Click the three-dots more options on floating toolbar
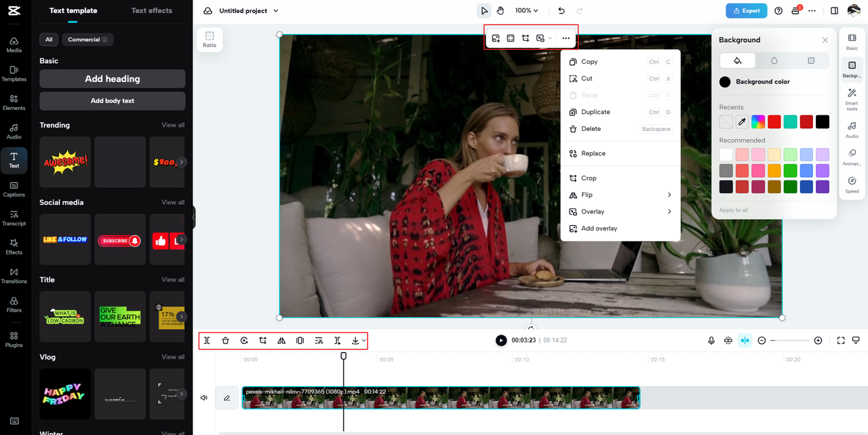 click(566, 39)
